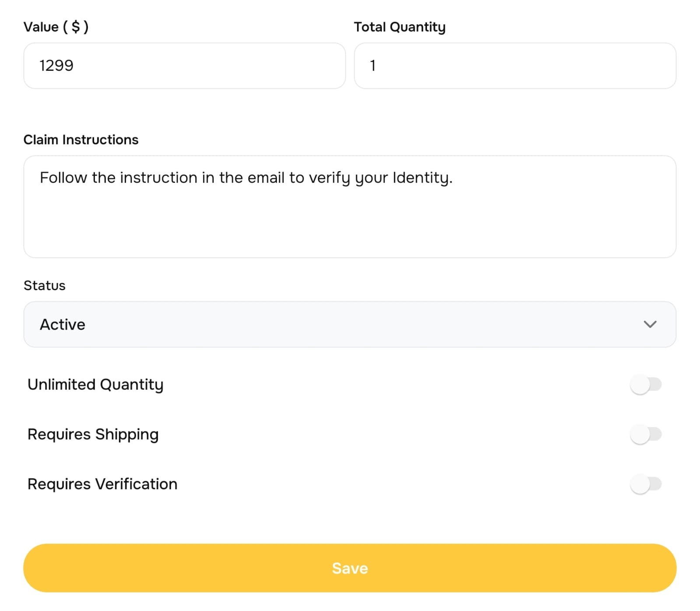Click the number 1 in Total Quantity
The image size is (700, 611).
373,66
